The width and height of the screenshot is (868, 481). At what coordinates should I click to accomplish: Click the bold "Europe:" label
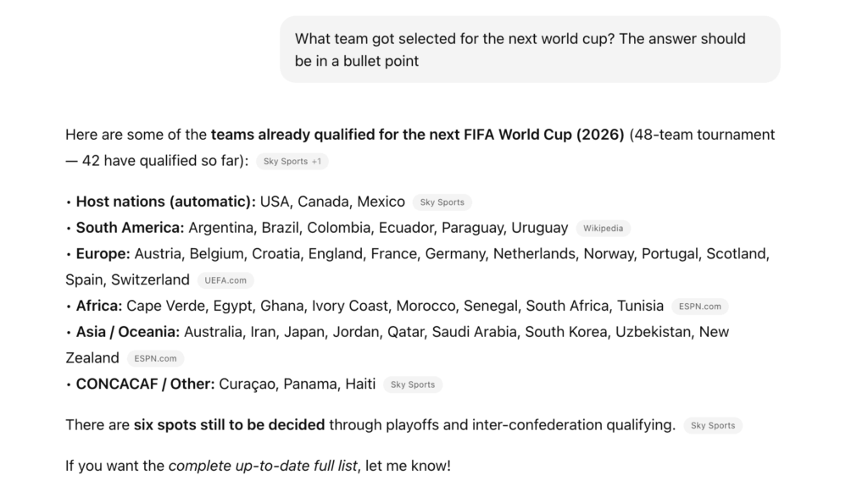coord(103,253)
